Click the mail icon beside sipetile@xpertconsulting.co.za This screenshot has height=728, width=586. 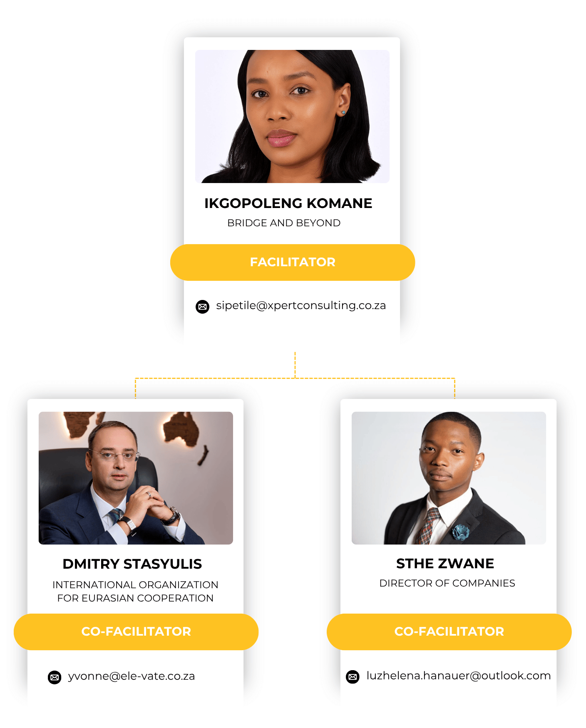coord(203,307)
